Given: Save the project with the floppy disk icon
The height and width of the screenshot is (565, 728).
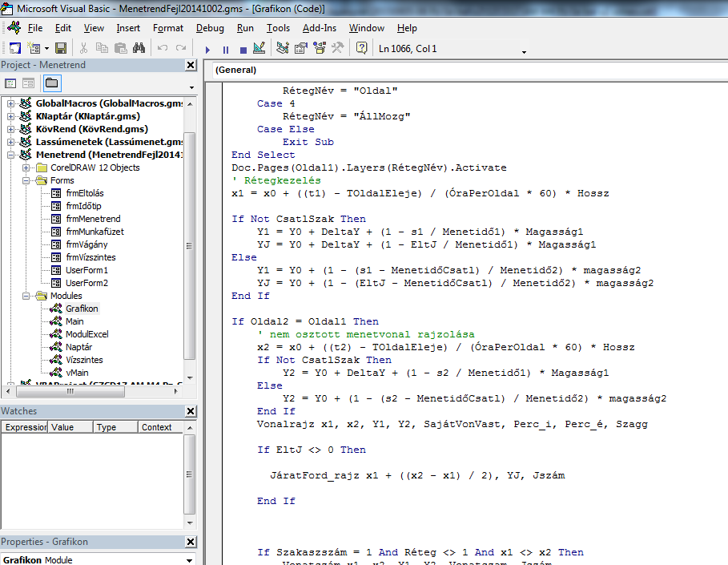Looking at the screenshot, I should pyautogui.click(x=61, y=48).
